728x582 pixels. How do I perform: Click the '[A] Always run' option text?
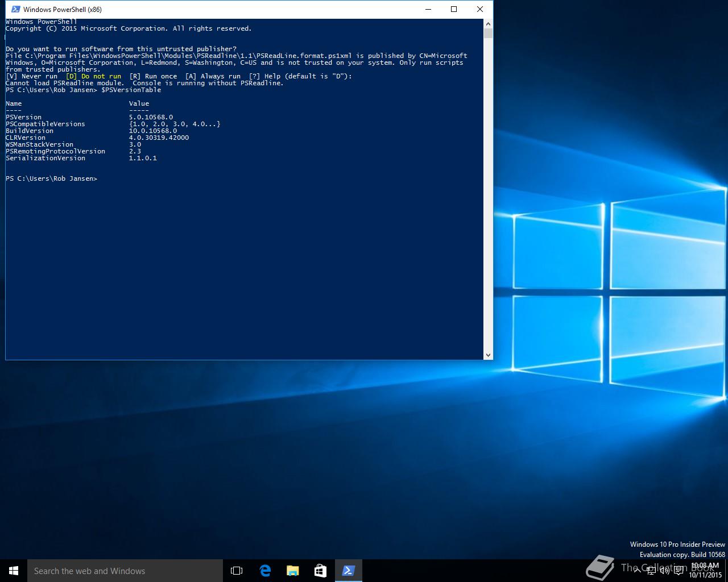pyautogui.click(x=213, y=76)
